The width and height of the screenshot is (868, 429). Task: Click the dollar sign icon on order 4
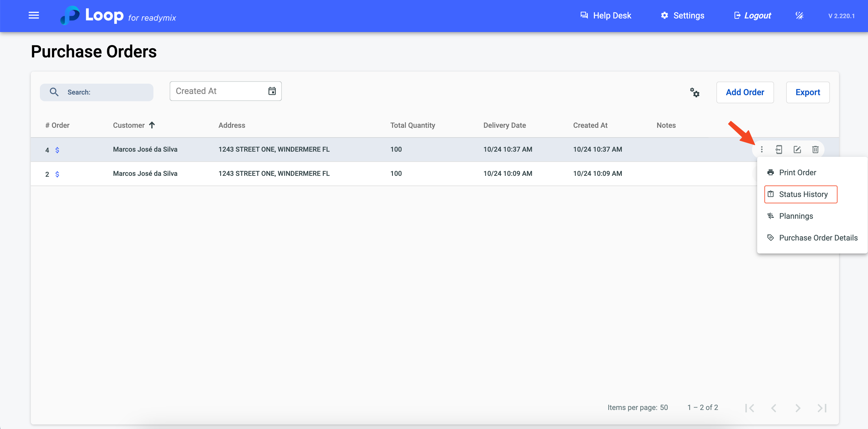coord(57,150)
